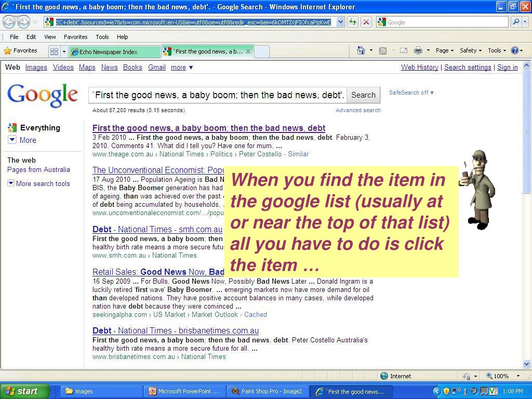The width and height of the screenshot is (532, 399).
Task: Open the Page dropdown menu
Action: (445, 50)
